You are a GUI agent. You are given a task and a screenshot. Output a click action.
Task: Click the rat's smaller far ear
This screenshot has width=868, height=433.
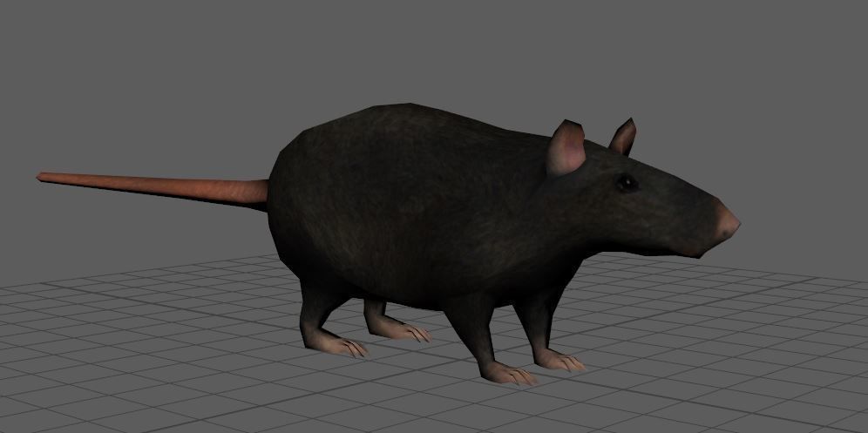click(x=623, y=137)
